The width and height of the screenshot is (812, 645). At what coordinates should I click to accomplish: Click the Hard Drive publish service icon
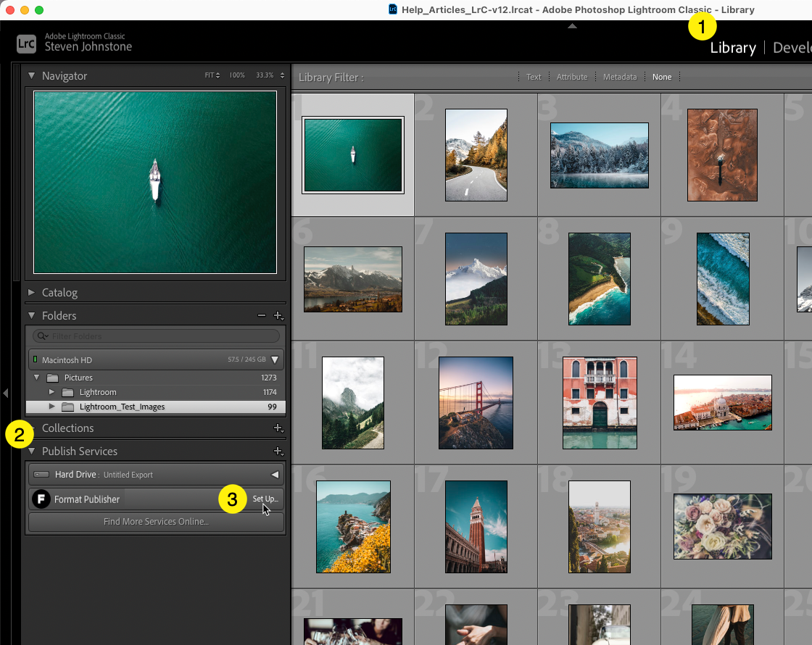[41, 474]
